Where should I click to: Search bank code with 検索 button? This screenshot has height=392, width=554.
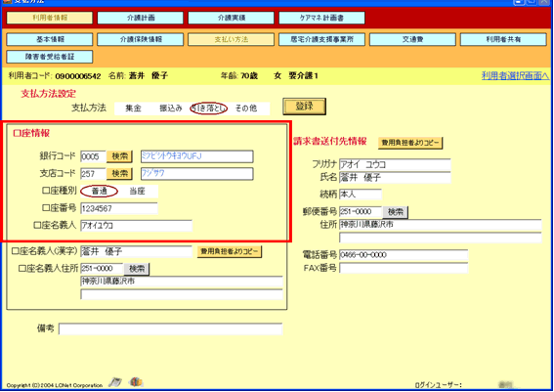(120, 156)
